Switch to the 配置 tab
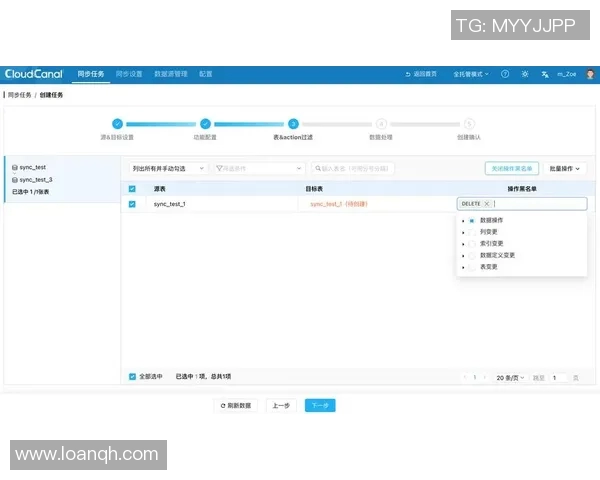 pyautogui.click(x=205, y=74)
